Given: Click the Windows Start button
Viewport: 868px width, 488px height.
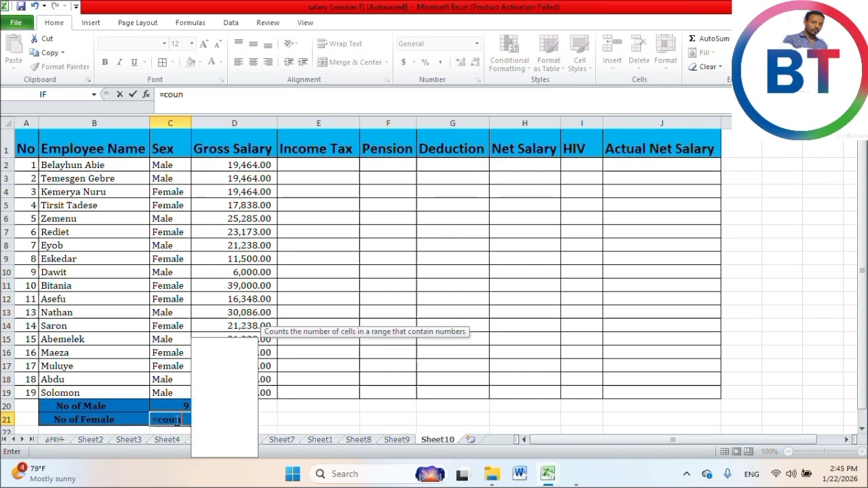Looking at the screenshot, I should (293, 474).
